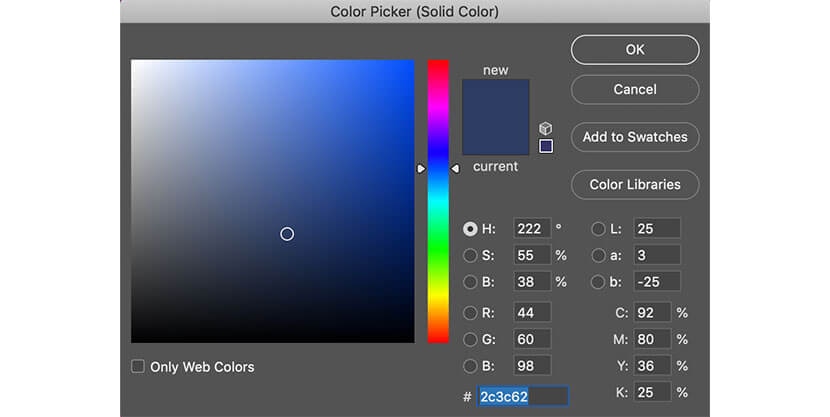Click the web-safe color cube warning icon

[x=545, y=128]
